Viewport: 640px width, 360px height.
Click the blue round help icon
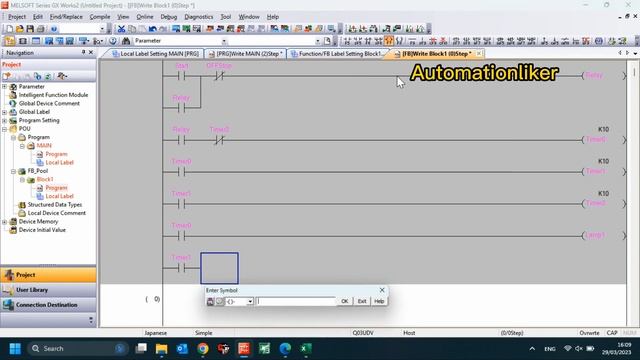(53, 29)
